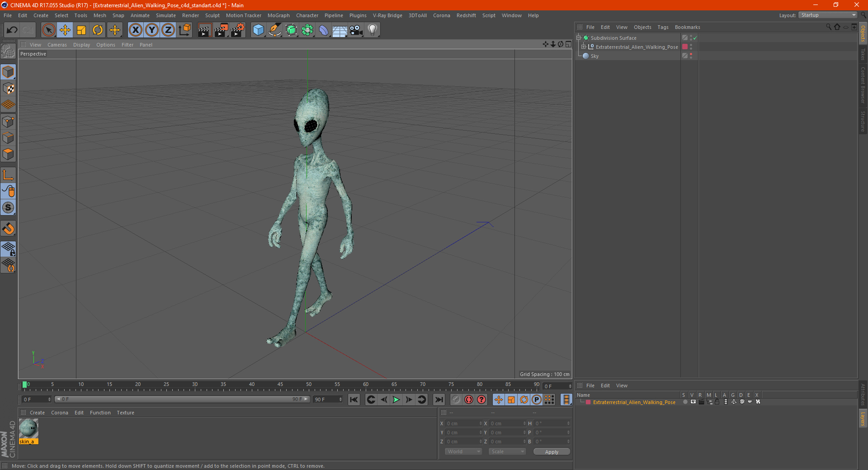This screenshot has height=470, width=868.
Task: Switch to the Content Browser side tab
Action: (x=863, y=85)
